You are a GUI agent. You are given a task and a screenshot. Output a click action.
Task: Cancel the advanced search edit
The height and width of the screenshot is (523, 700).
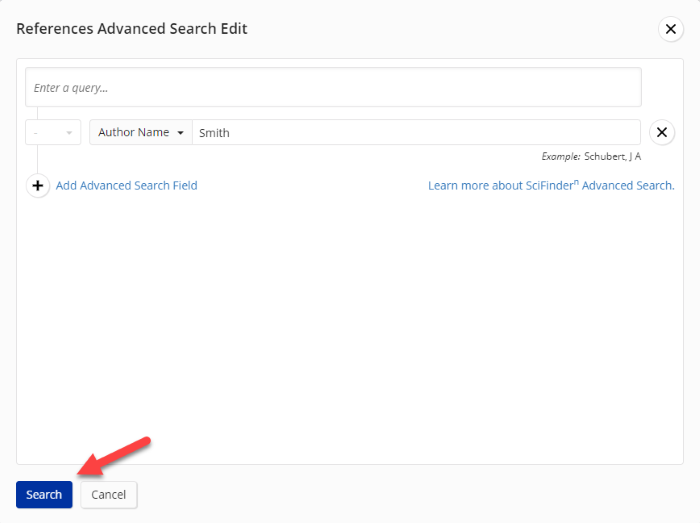108,494
